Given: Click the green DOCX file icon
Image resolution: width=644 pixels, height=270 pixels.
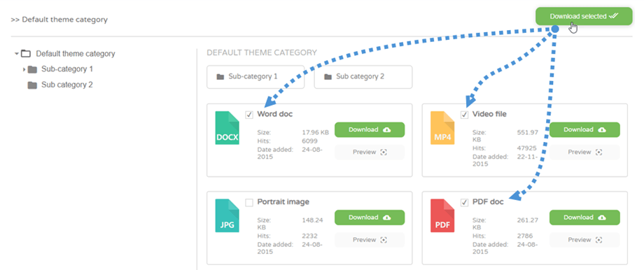Looking at the screenshot, I should coord(227,128).
